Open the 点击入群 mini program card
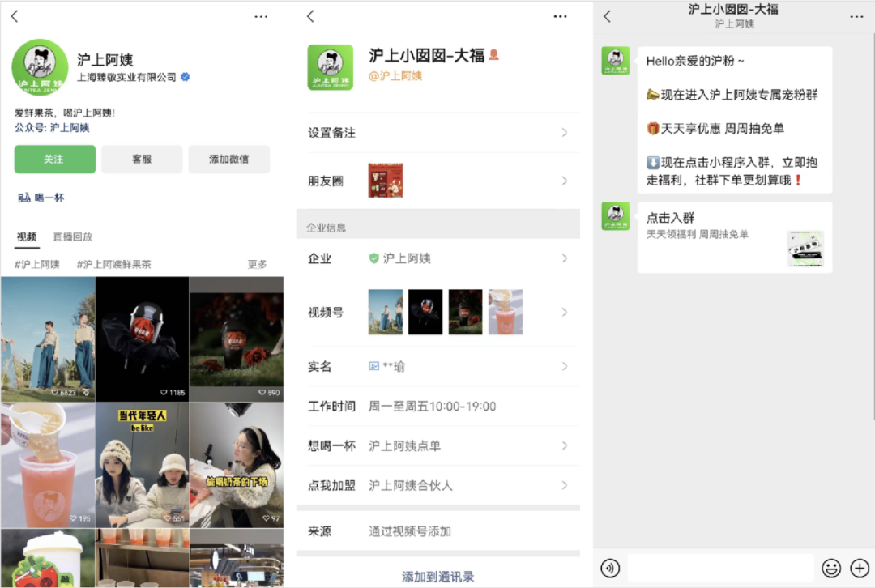 coord(734,237)
